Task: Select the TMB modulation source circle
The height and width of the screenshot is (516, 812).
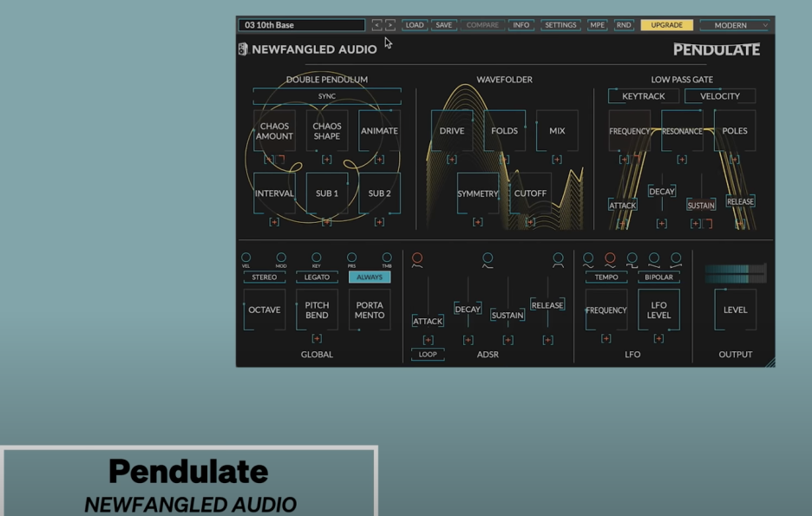Action: (x=387, y=258)
